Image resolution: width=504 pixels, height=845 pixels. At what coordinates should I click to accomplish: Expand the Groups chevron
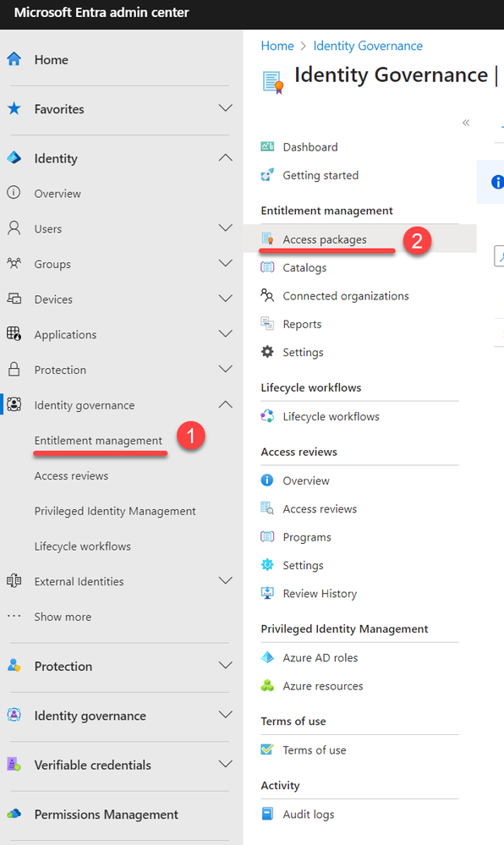click(x=225, y=263)
